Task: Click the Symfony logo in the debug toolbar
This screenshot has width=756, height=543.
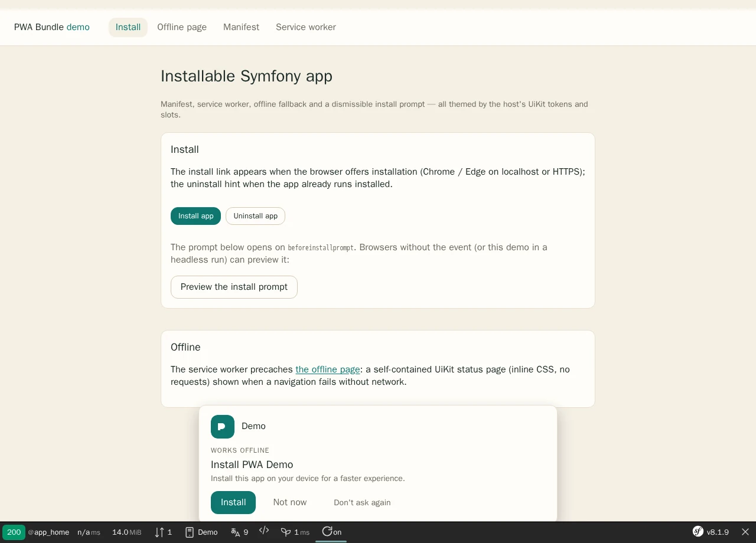Action: point(698,532)
